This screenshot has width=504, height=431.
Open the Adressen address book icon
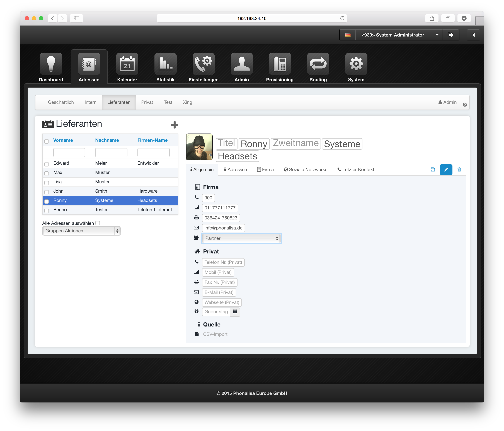tap(89, 64)
